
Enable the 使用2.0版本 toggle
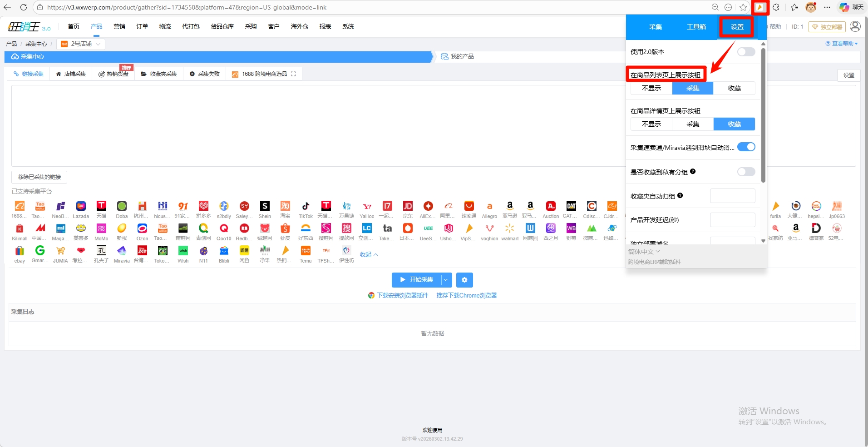746,52
